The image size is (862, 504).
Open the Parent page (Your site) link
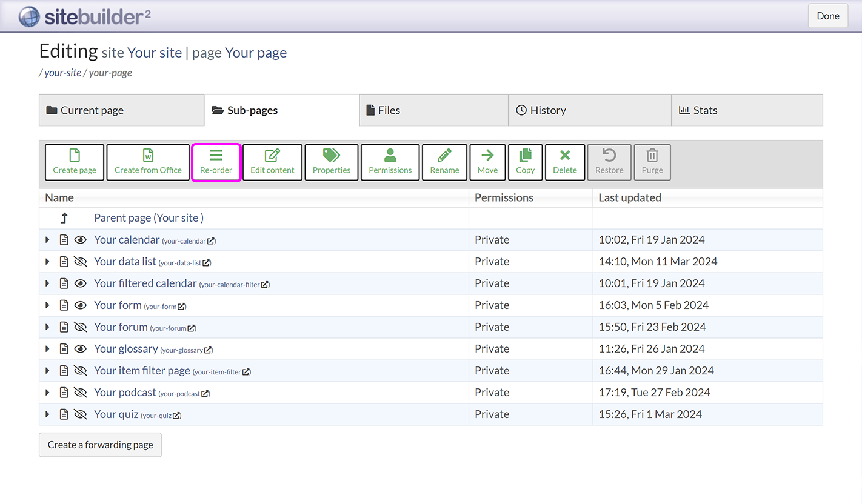(149, 218)
